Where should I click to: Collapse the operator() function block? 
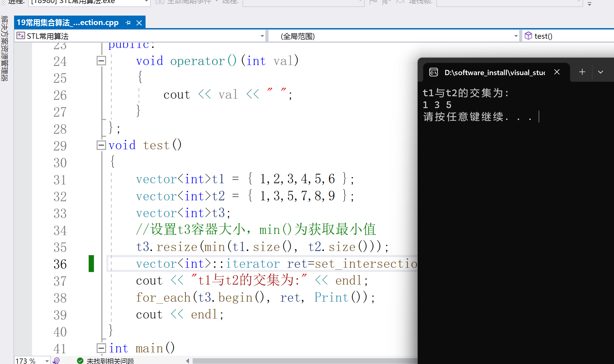click(101, 61)
